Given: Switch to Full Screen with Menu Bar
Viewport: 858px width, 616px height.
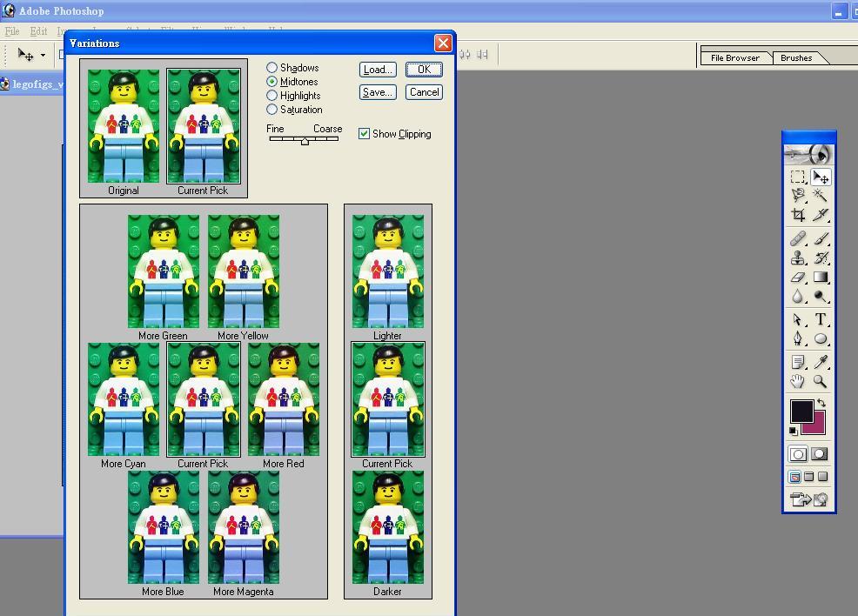Looking at the screenshot, I should pos(808,477).
